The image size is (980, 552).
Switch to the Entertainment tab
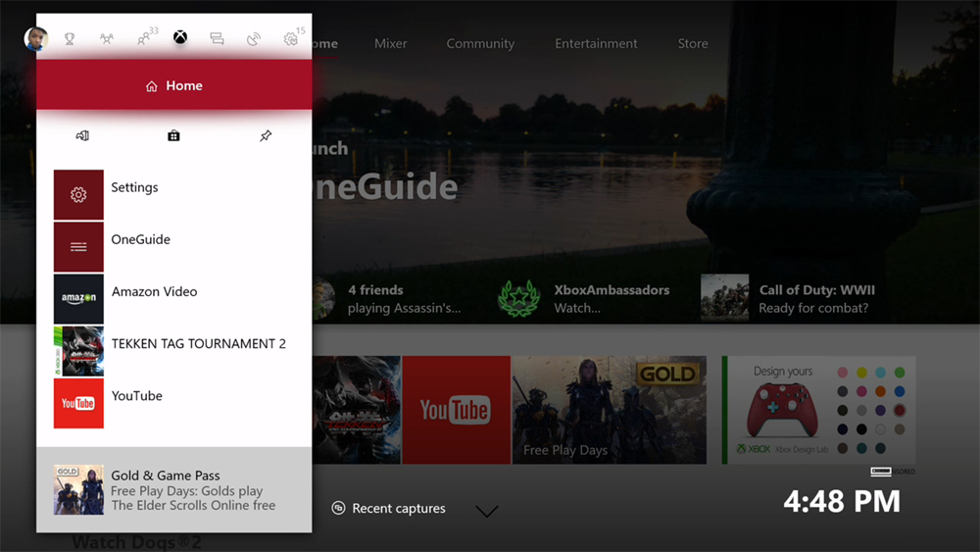[596, 44]
